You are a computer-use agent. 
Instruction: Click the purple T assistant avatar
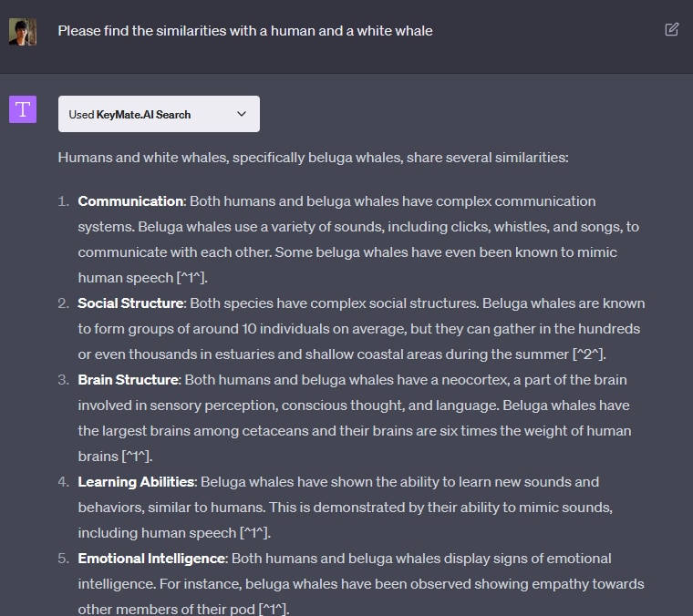[x=23, y=110]
